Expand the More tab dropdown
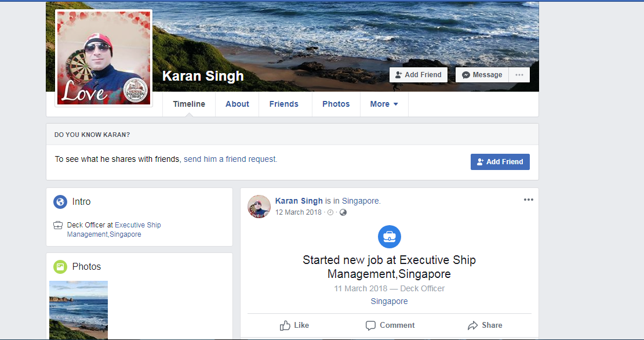Image resolution: width=644 pixels, height=340 pixels. (384, 104)
